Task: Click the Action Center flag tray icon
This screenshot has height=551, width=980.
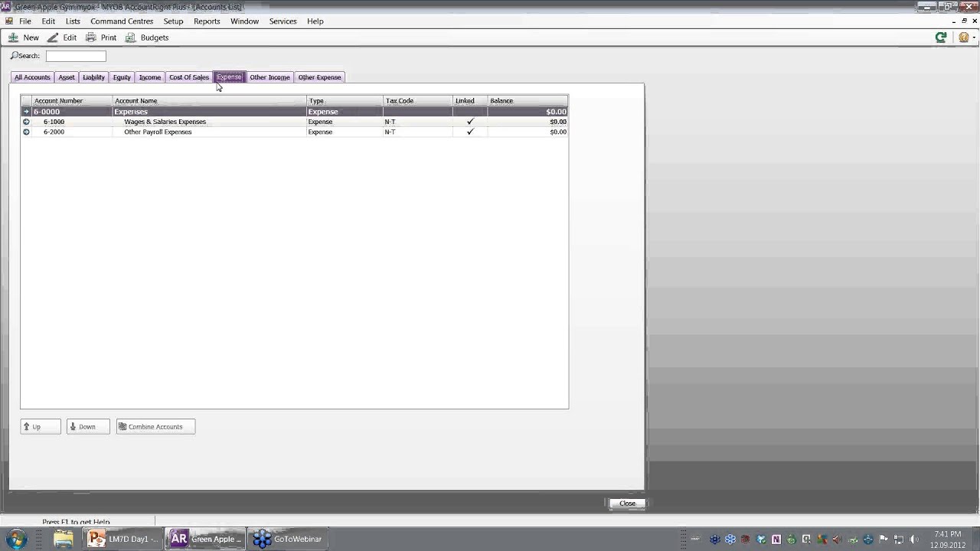Action: click(x=884, y=539)
